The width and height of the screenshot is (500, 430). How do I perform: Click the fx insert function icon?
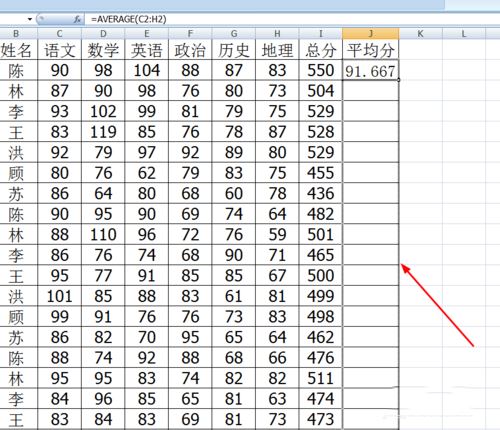[77, 19]
